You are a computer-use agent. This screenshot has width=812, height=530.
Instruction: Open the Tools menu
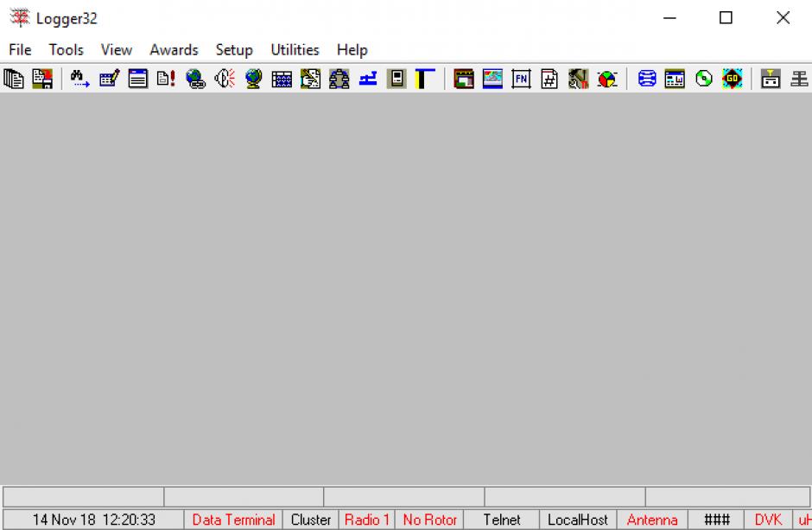pos(67,50)
